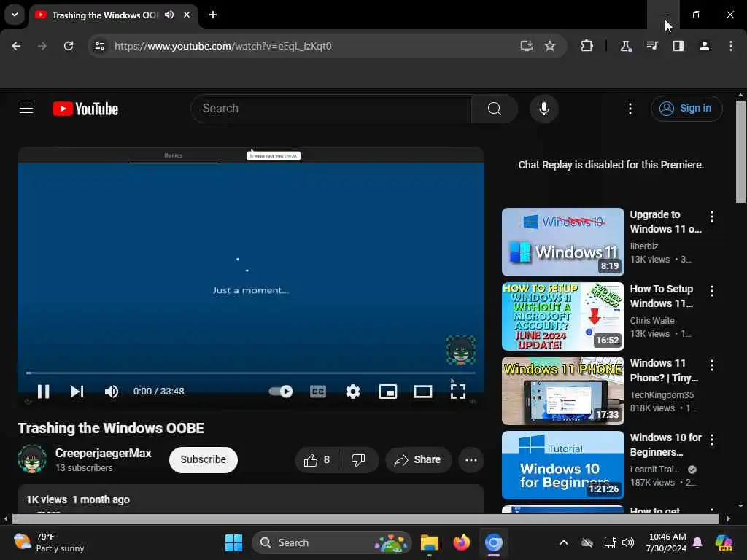747x560 pixels.
Task: Open CreeperjaegerMax channel avatar
Action: click(32, 459)
